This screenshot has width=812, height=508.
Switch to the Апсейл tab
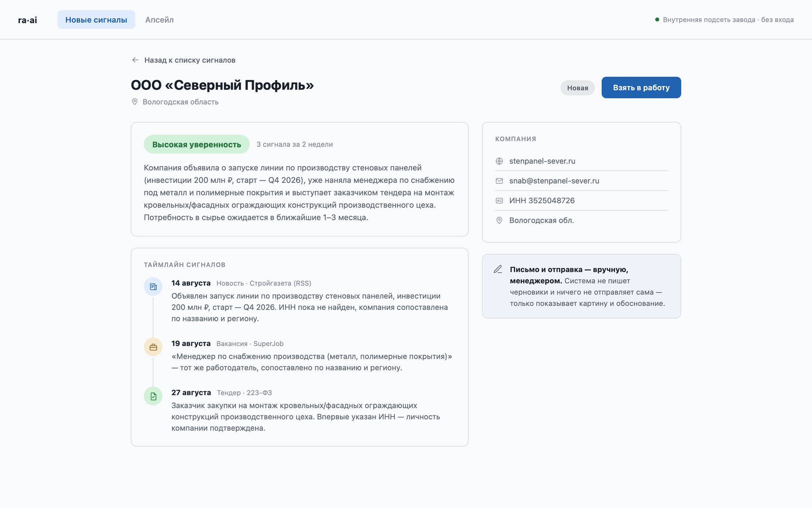[x=159, y=20]
